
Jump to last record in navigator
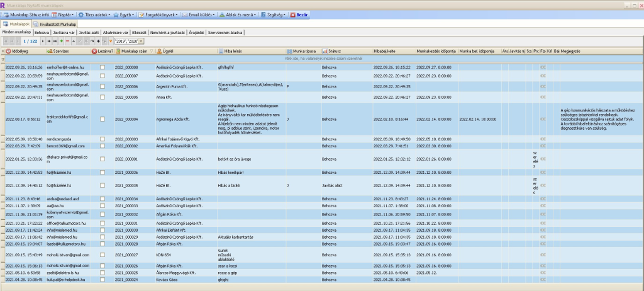55,41
